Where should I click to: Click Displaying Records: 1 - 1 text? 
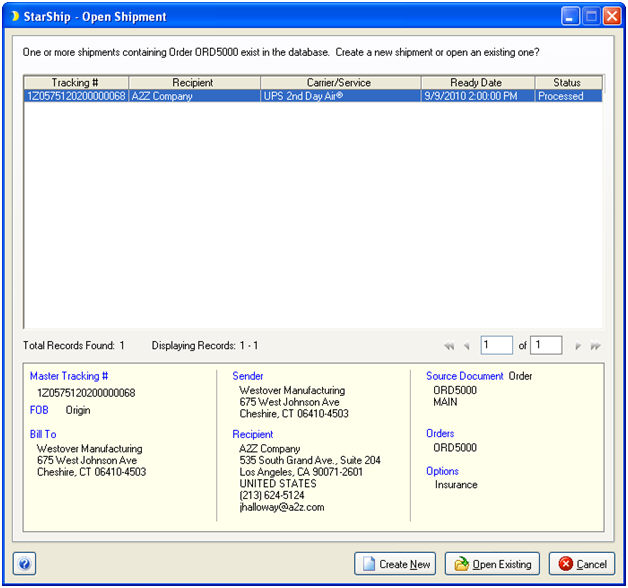click(205, 345)
